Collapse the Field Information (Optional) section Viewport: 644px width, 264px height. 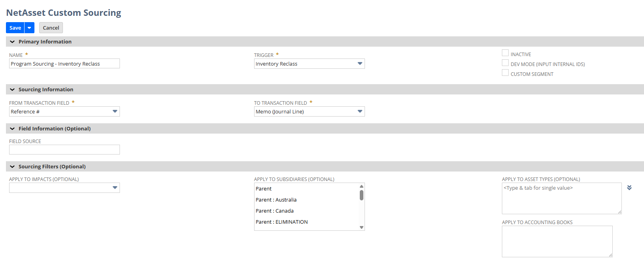(12, 129)
